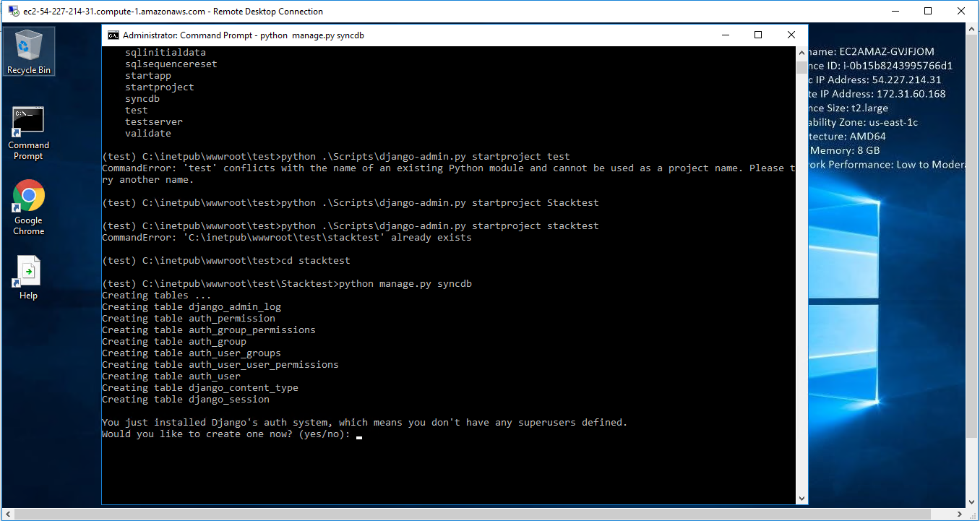Click the Remote Desktop vertical scroll down arrow
This screenshot has width=980, height=521.
coord(973,502)
